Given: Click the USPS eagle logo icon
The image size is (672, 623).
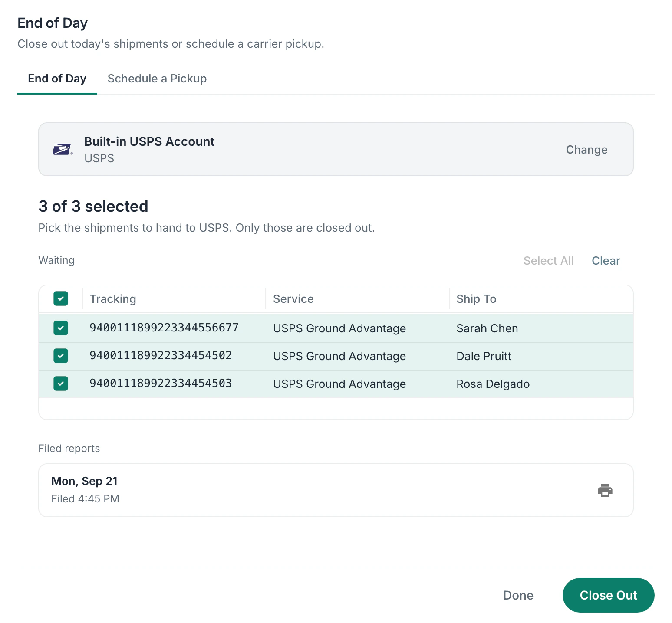Looking at the screenshot, I should coord(62,150).
